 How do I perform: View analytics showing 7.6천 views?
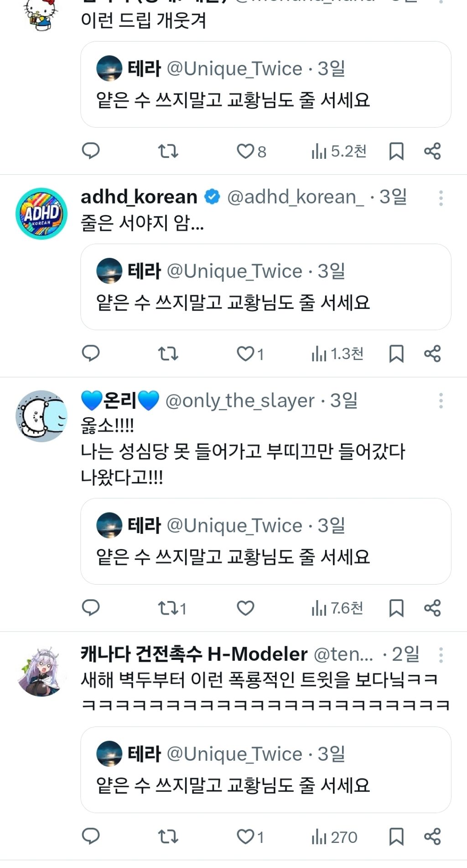(x=337, y=608)
